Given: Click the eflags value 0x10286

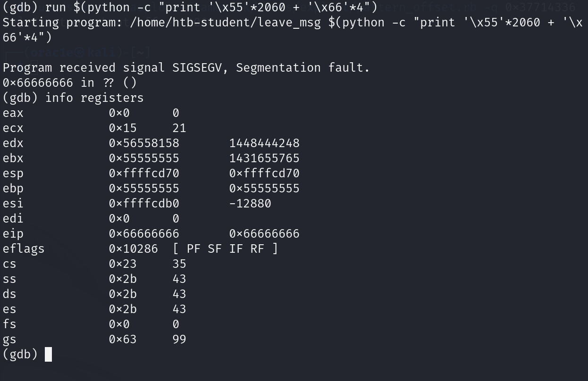Looking at the screenshot, I should tap(133, 248).
